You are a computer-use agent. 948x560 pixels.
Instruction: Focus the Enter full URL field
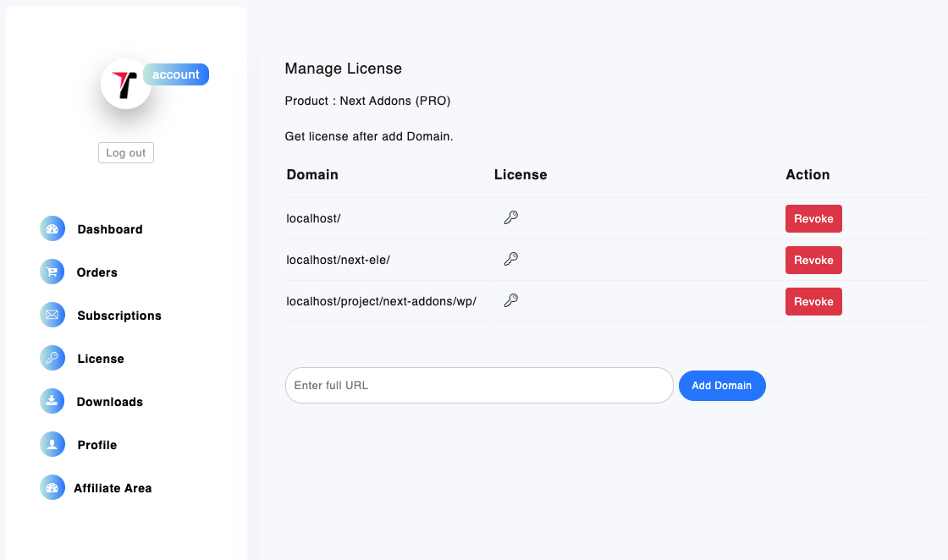click(479, 386)
